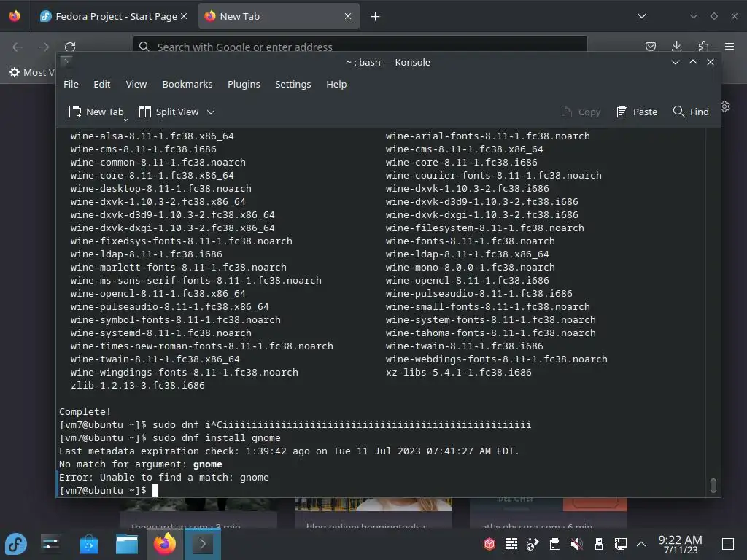Open Firefox hamburger menu

[x=729, y=46]
